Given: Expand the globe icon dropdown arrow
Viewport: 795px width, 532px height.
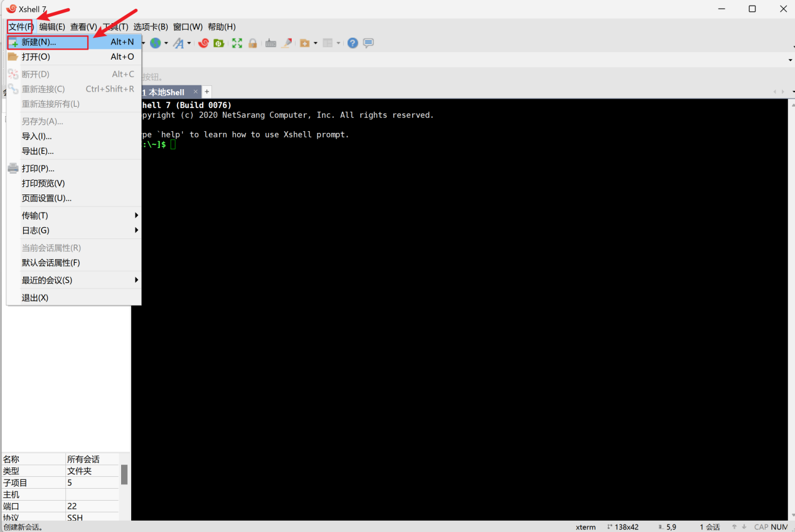Looking at the screenshot, I should (166, 43).
